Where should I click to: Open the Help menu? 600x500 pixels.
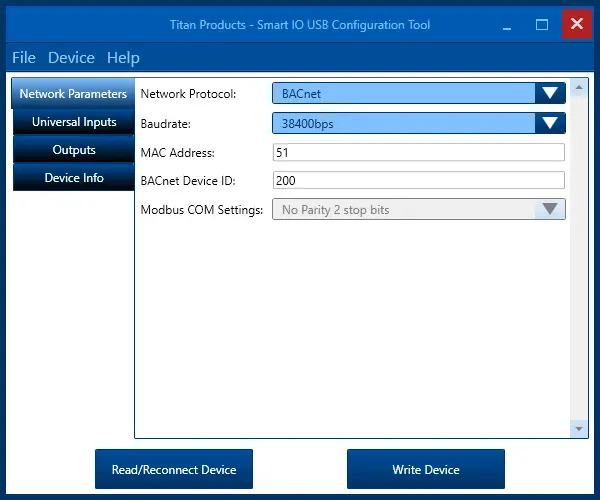(123, 58)
